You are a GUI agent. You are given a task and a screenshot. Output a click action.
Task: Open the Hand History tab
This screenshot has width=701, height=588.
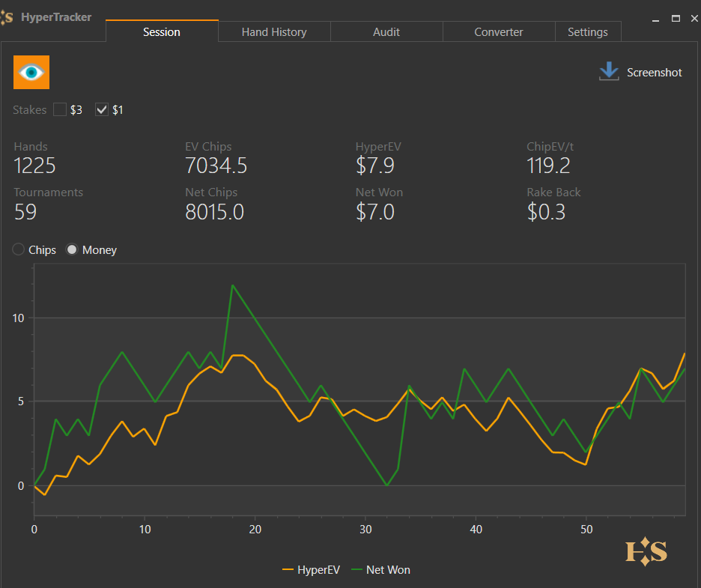click(274, 31)
